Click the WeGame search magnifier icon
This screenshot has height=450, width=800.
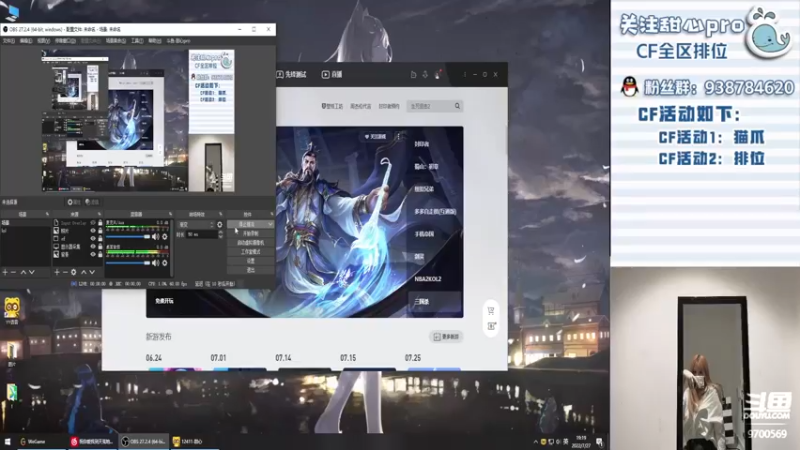pos(457,106)
